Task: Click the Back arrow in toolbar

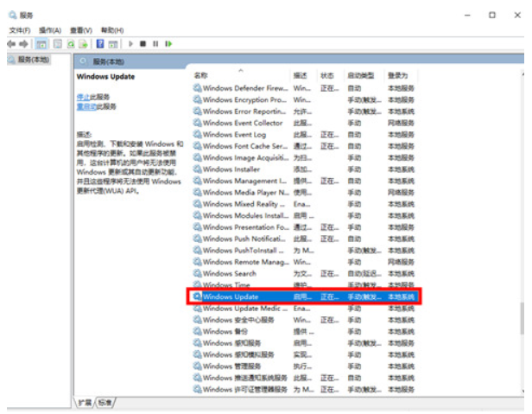Action: [10, 43]
